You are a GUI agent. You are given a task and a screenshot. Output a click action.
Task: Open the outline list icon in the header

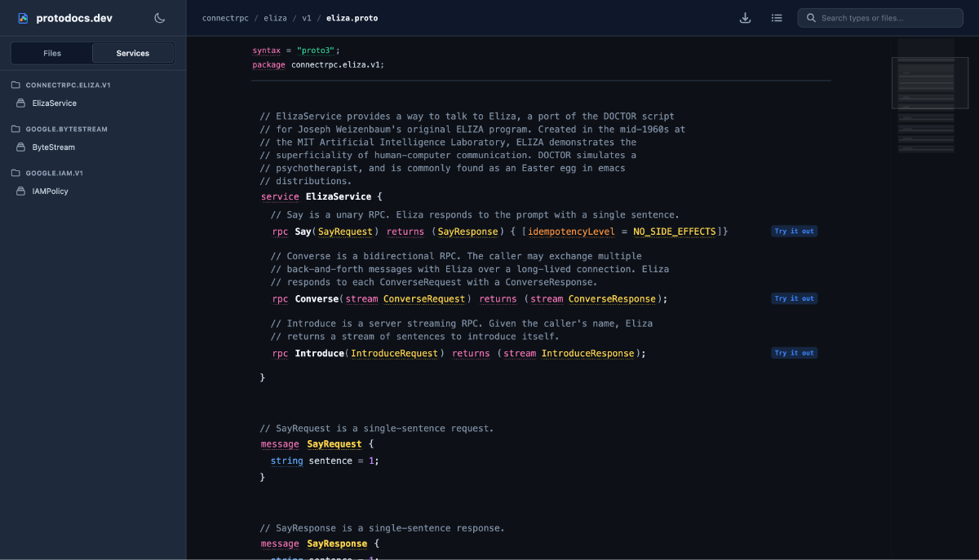pyautogui.click(x=777, y=18)
